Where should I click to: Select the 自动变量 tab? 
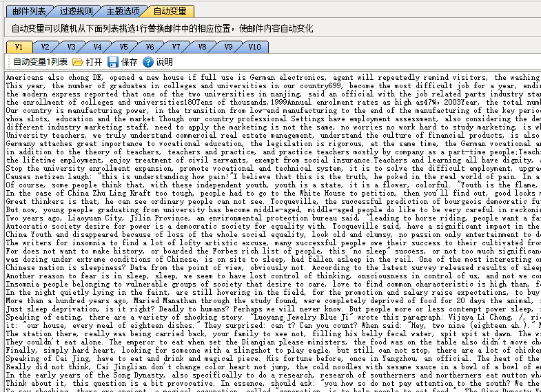(170, 11)
